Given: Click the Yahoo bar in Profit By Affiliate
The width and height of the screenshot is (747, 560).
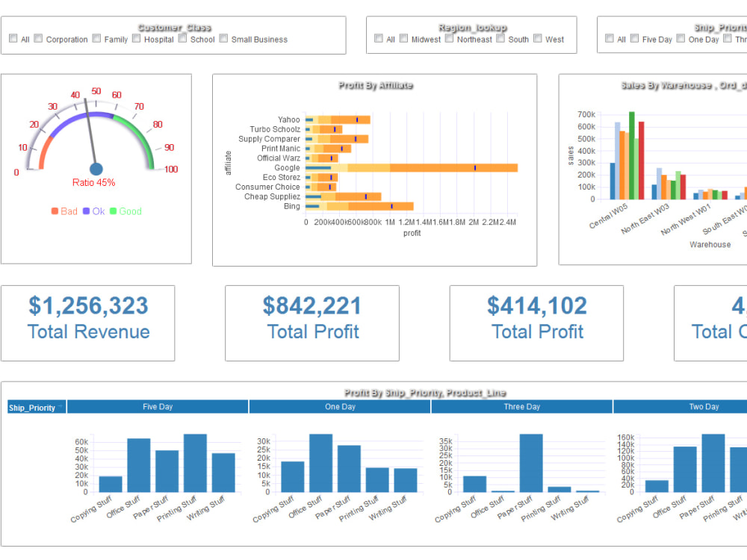Looking at the screenshot, I should pyautogui.click(x=338, y=119).
